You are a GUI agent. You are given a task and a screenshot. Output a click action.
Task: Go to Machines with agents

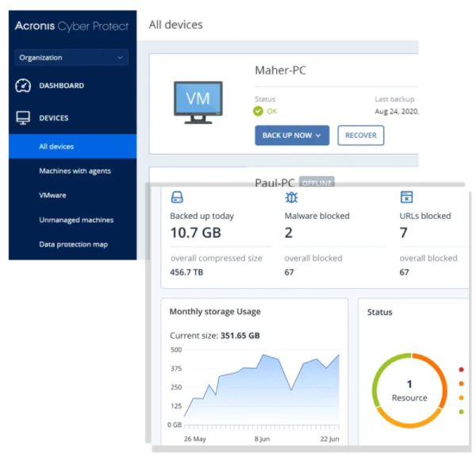point(75,171)
